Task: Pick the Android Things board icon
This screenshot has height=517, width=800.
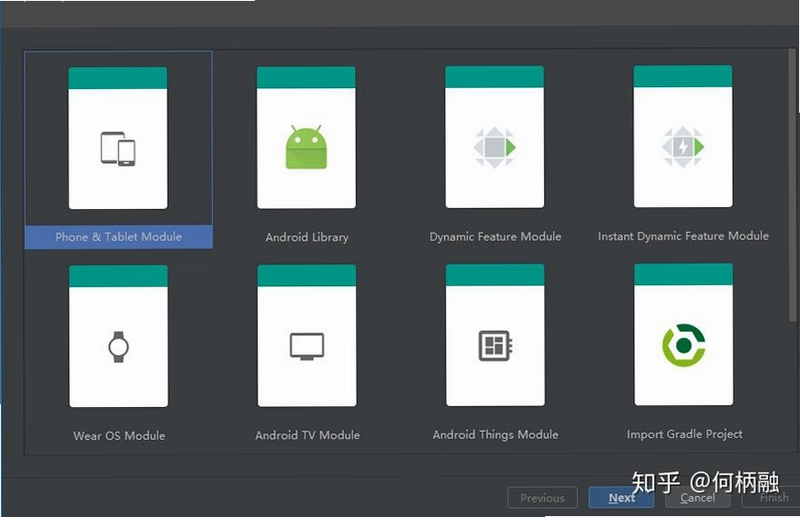Action: (495, 346)
